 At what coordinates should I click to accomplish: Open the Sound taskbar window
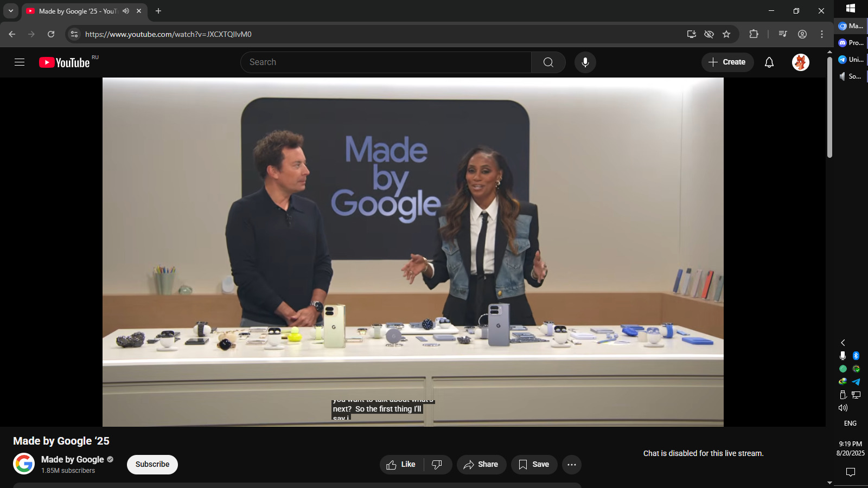(851, 76)
